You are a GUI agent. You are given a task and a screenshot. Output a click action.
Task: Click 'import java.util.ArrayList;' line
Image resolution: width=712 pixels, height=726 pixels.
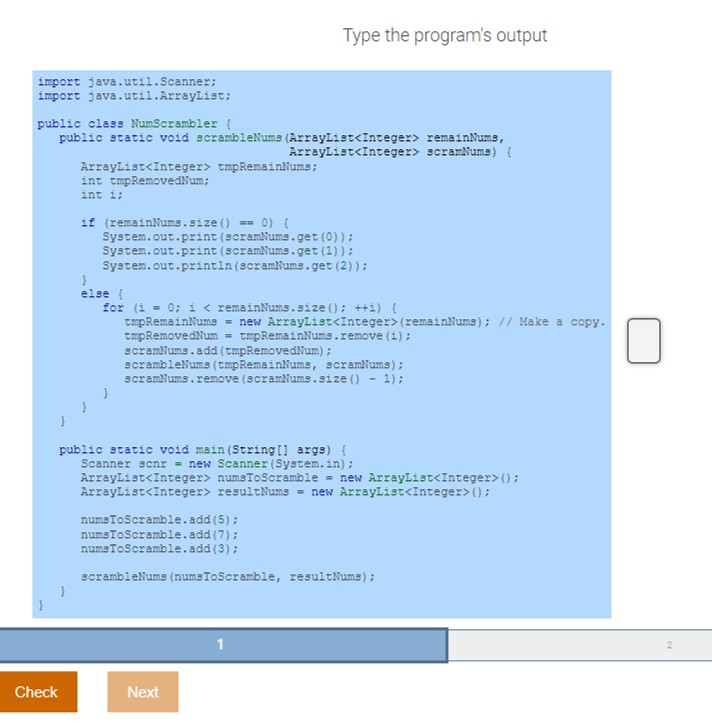(x=134, y=96)
